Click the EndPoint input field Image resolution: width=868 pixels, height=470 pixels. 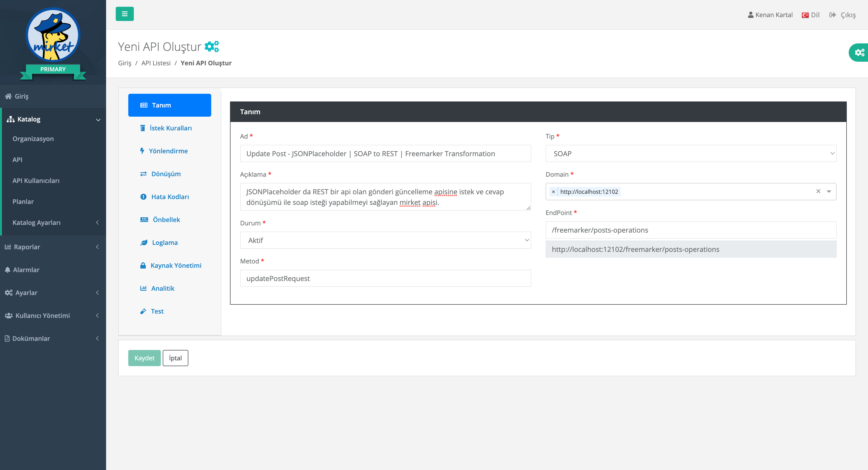coord(691,230)
